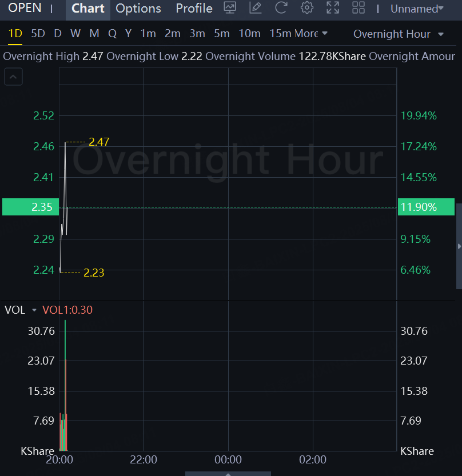Expand the right side panel arrow
Viewport: 462px width, 476px height.
459,246
